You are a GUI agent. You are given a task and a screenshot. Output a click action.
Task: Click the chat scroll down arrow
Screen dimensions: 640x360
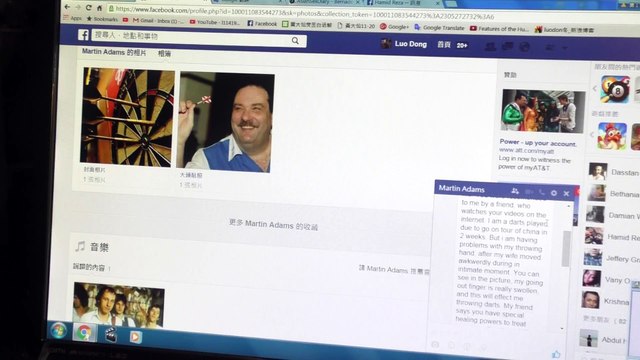coord(562,329)
